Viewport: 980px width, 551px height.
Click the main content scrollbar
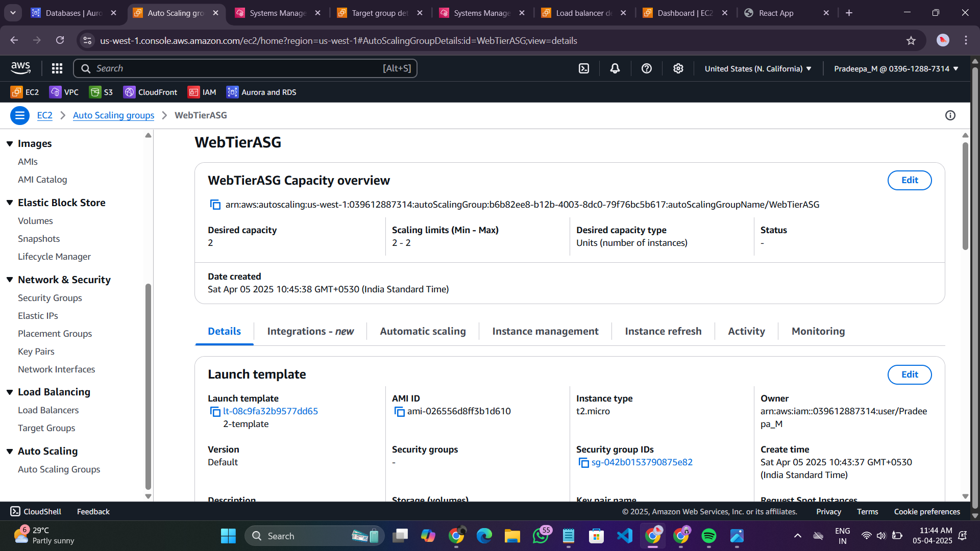[965, 196]
